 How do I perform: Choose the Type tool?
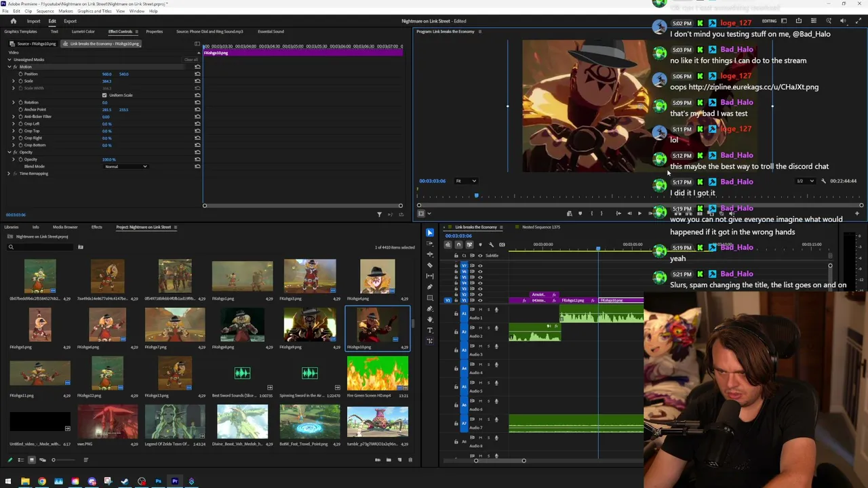pyautogui.click(x=430, y=330)
